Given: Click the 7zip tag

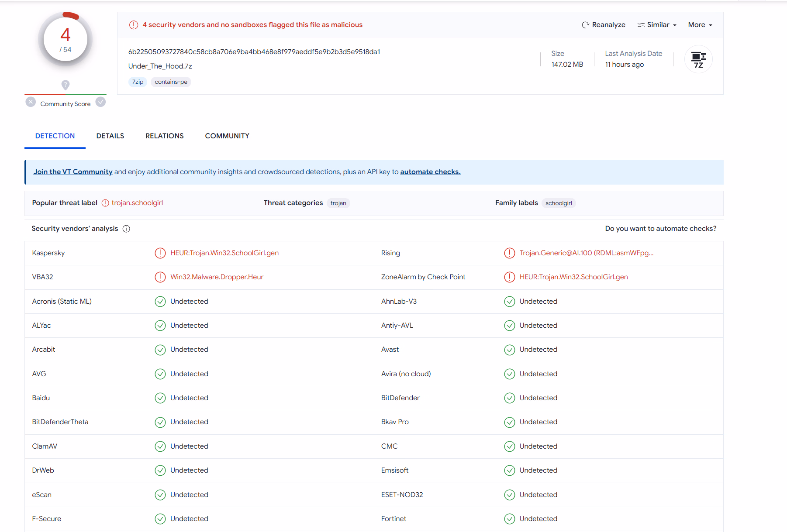Looking at the screenshot, I should pyautogui.click(x=138, y=82).
